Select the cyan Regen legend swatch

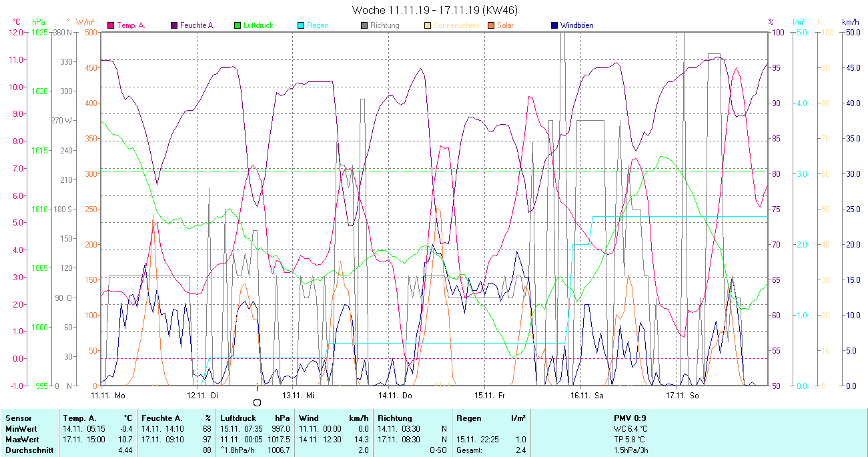point(301,25)
